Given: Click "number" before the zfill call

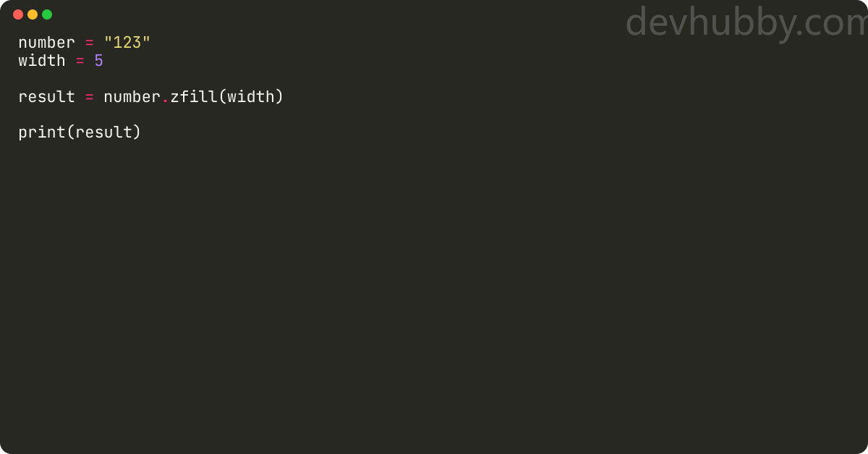Looking at the screenshot, I should click(x=132, y=97).
